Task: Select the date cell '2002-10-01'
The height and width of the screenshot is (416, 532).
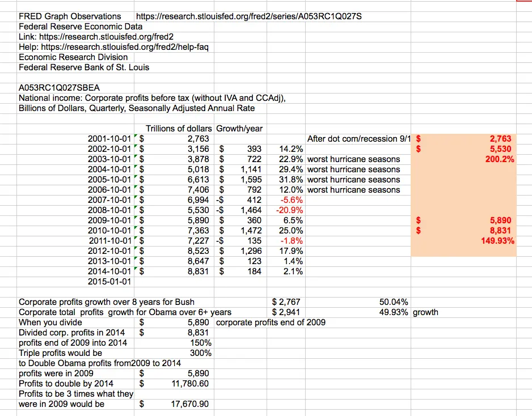Action: (x=109, y=149)
